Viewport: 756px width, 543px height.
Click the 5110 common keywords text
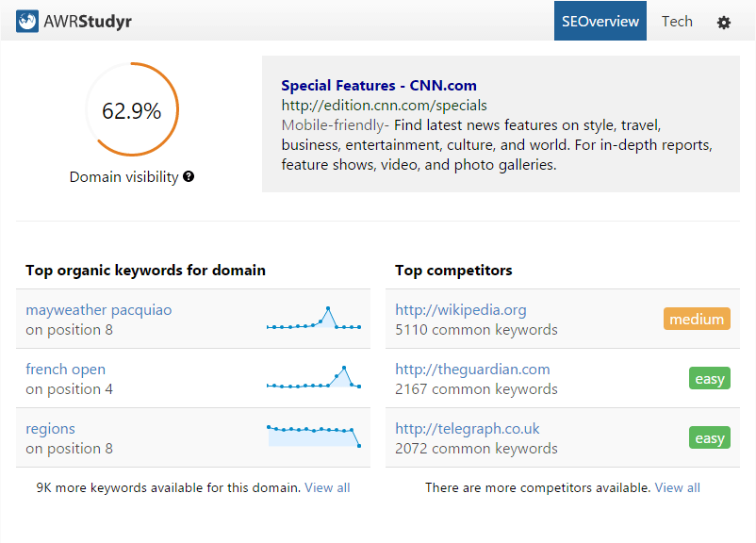476,329
